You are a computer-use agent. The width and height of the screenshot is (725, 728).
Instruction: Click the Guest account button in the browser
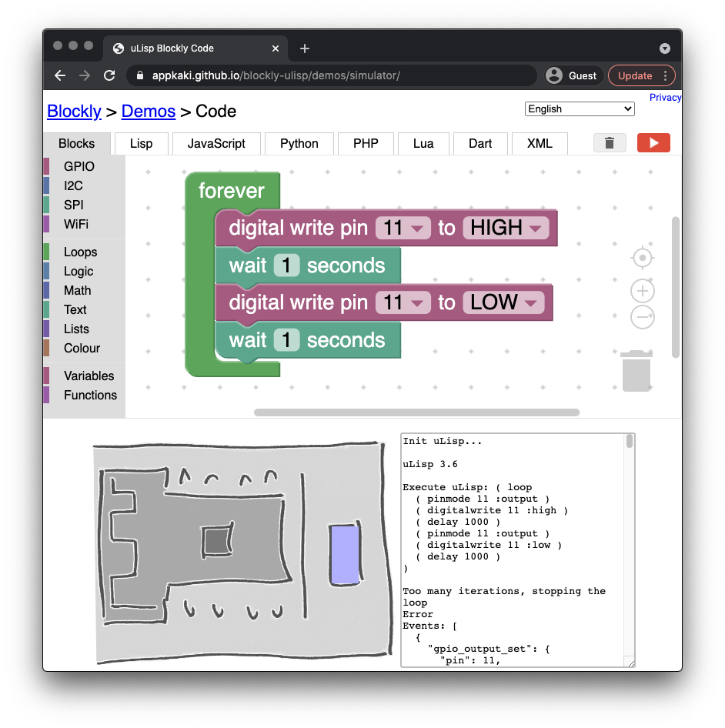[x=573, y=75]
